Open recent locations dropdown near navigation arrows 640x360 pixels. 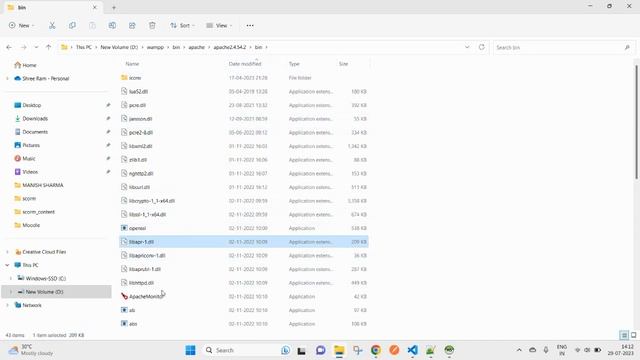pyautogui.click(x=36, y=47)
